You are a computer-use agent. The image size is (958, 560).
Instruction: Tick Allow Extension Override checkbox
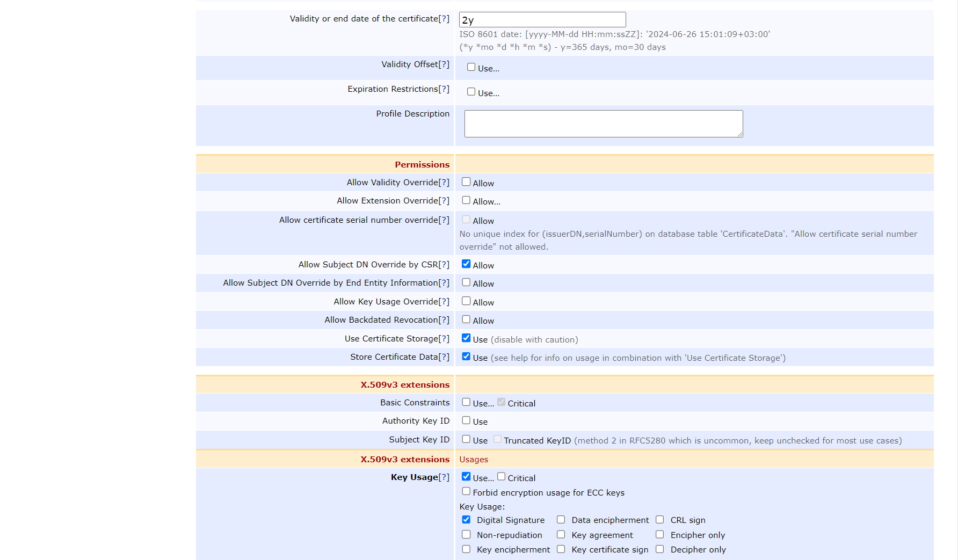(x=466, y=200)
